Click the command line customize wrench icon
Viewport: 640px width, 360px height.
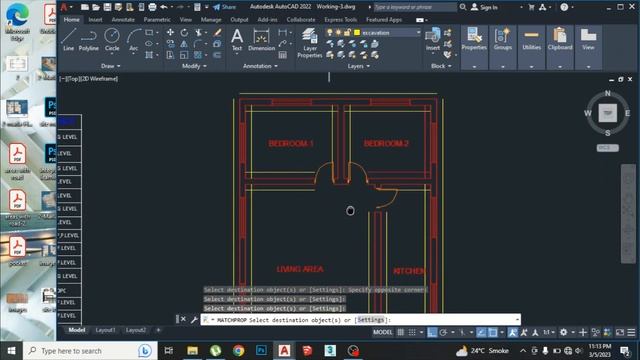tap(194, 320)
